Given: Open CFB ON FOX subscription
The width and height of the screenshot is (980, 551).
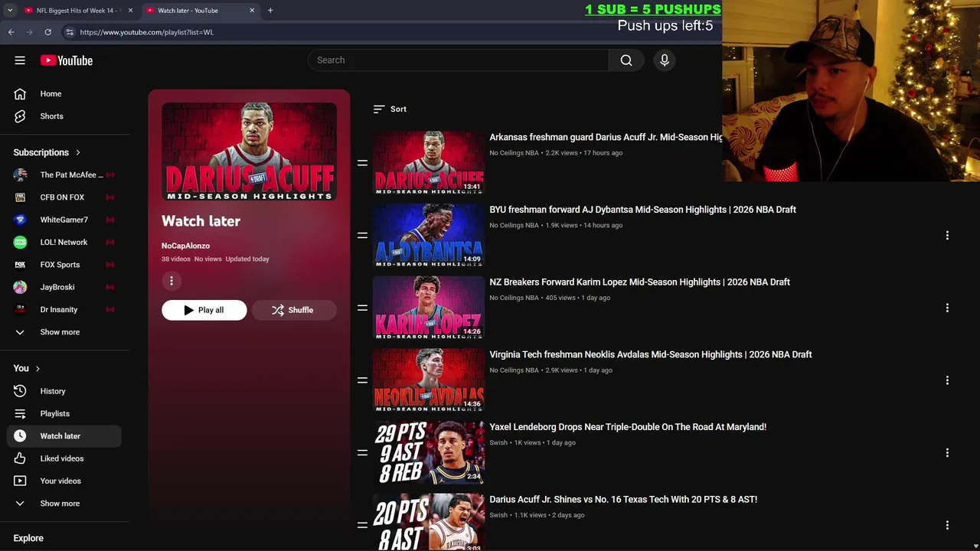Looking at the screenshot, I should (64, 197).
